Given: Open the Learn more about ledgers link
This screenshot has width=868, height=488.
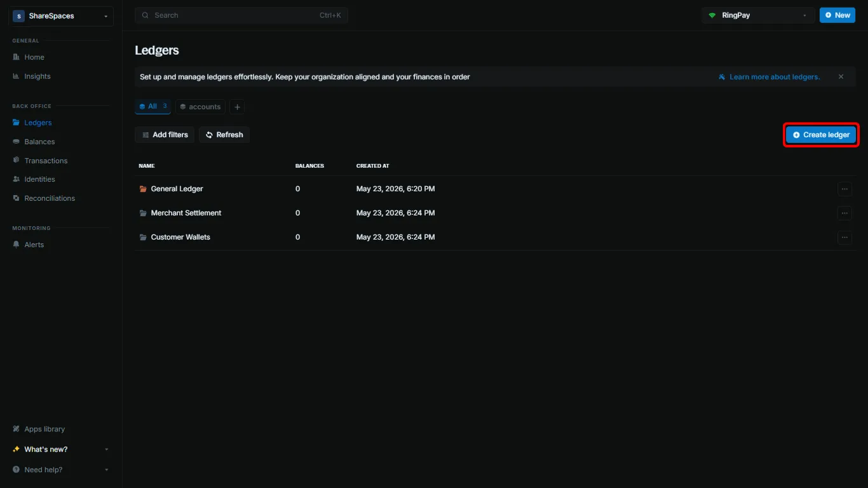Looking at the screenshot, I should click(769, 77).
